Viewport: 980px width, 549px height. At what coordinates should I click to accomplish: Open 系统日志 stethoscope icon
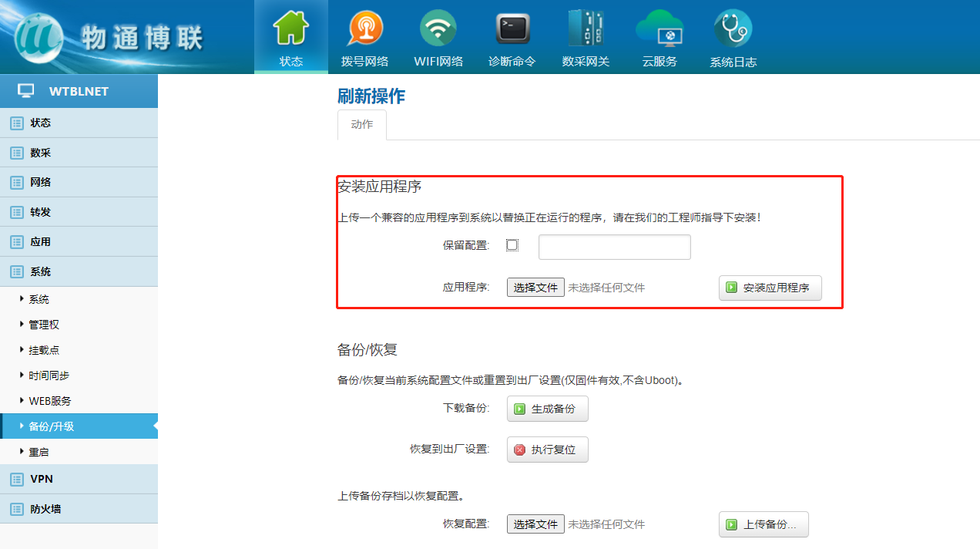click(733, 29)
